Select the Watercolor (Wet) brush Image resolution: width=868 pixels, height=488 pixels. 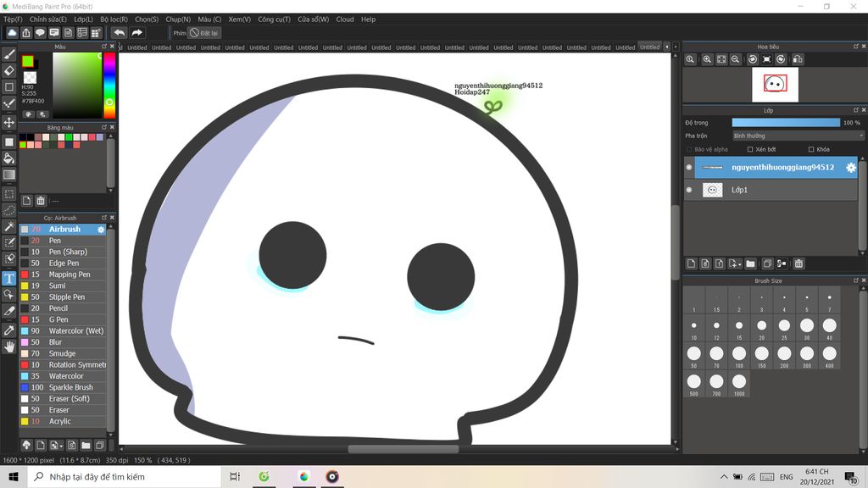tap(75, 331)
